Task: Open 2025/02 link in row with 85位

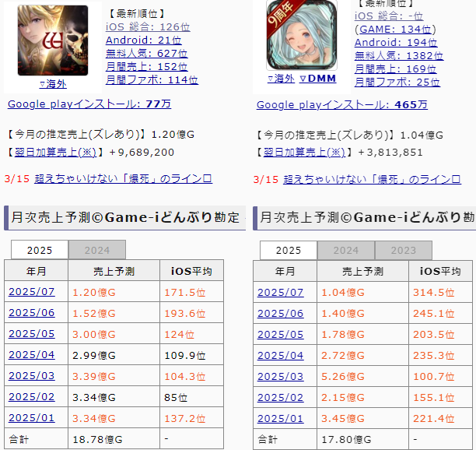Action: pyautogui.click(x=32, y=397)
